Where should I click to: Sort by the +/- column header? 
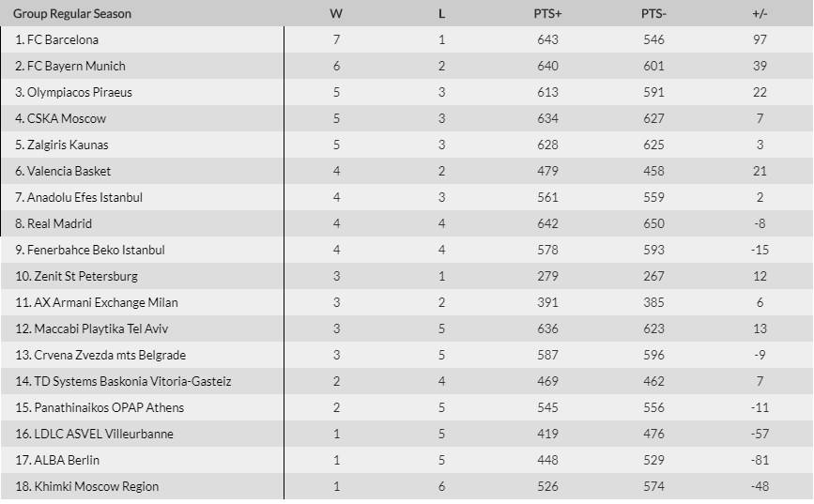pyautogui.click(x=760, y=13)
